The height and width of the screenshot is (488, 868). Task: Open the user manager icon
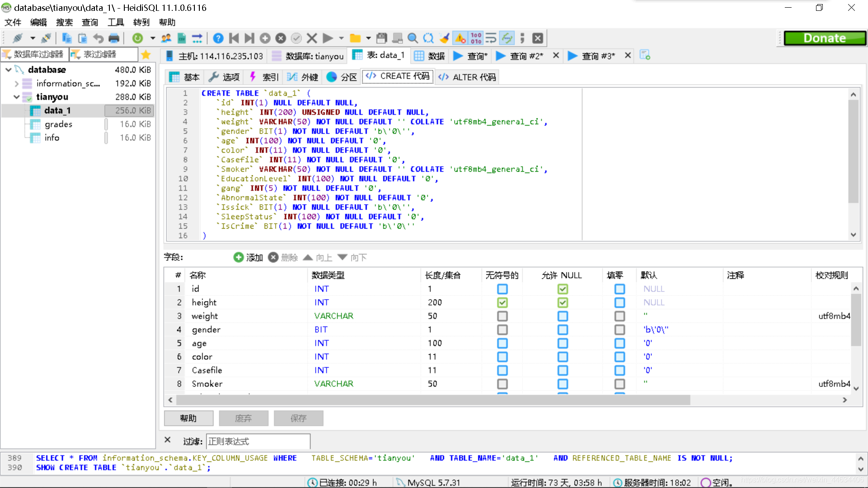pos(166,38)
